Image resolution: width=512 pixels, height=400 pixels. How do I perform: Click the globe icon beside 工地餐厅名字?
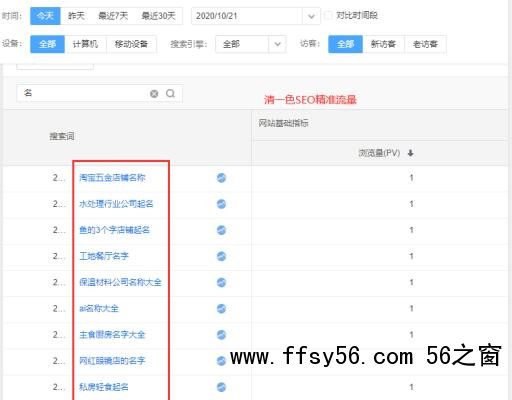[221, 256]
